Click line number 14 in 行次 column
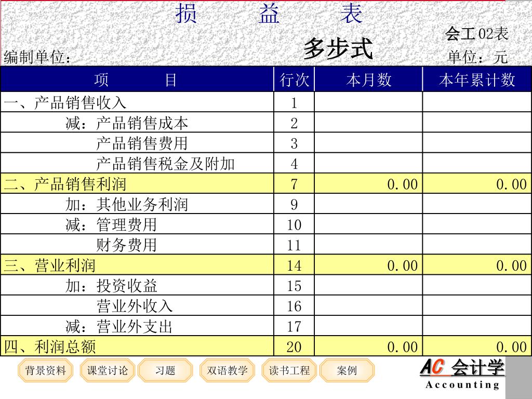This screenshot has height=399, width=532. coord(294,265)
